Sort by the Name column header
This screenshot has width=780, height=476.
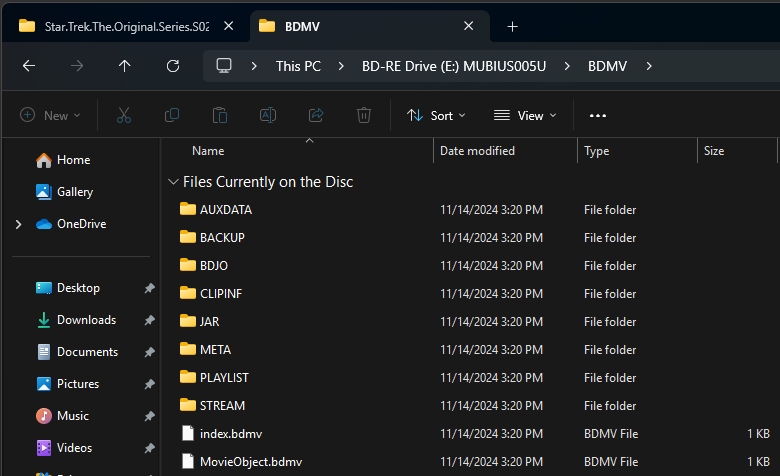208,151
